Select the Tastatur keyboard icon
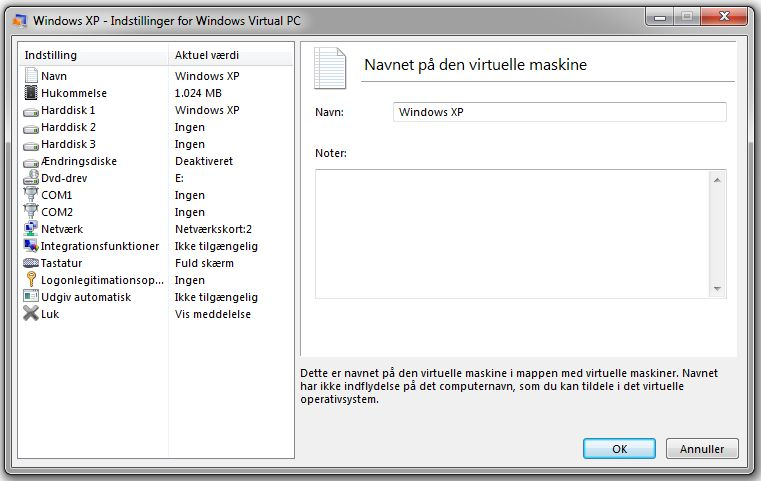Screen dimensions: 761x481 31,263
